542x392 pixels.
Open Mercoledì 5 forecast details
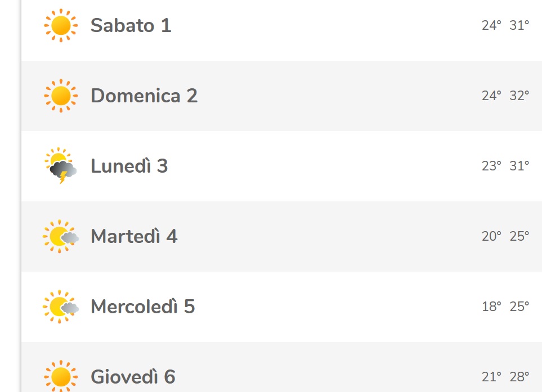coord(142,307)
